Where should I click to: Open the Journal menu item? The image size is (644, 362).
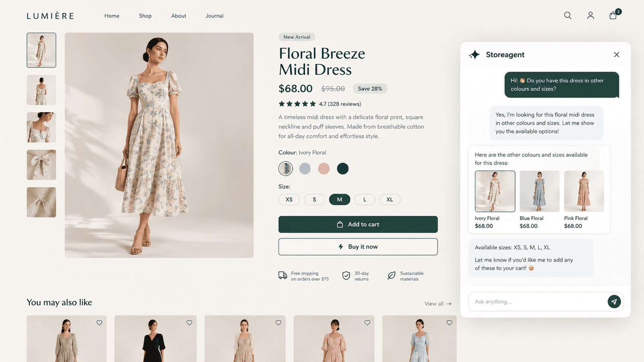215,16
